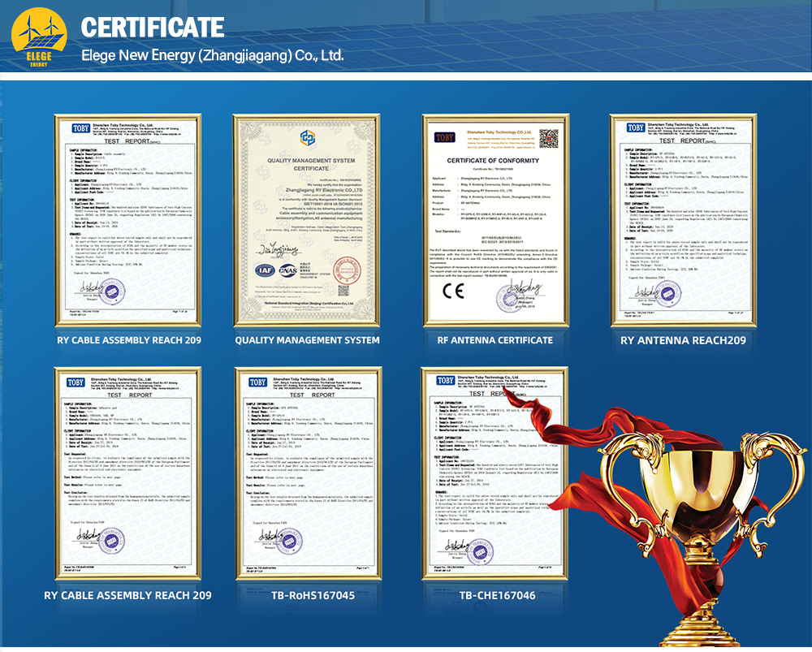Click TOBY logo on RY Antenna REACH209 report
Screen dimensions: 812x652
(636, 127)
